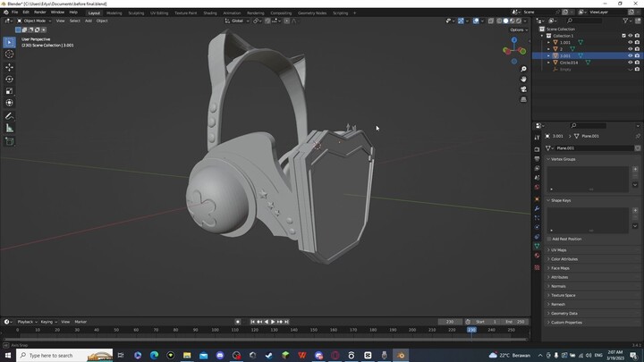This screenshot has width=644, height=362.
Task: Click frame 100 on the timeline ruler
Action: coord(215,330)
